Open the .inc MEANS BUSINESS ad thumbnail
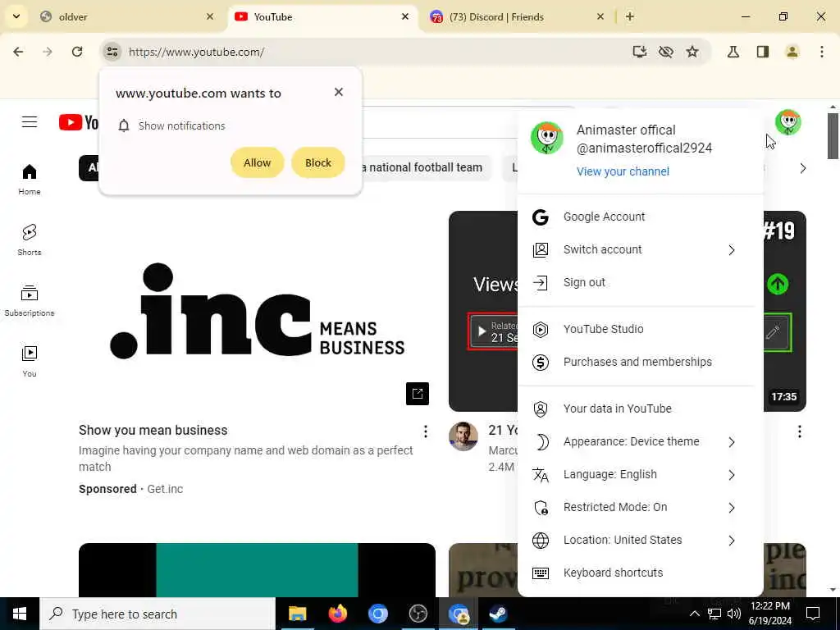 pos(257,311)
